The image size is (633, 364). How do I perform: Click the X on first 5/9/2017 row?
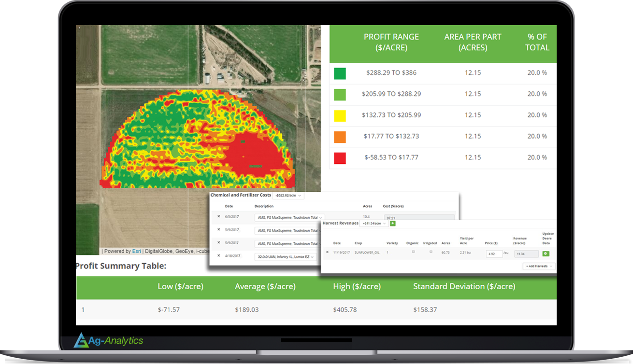219,230
